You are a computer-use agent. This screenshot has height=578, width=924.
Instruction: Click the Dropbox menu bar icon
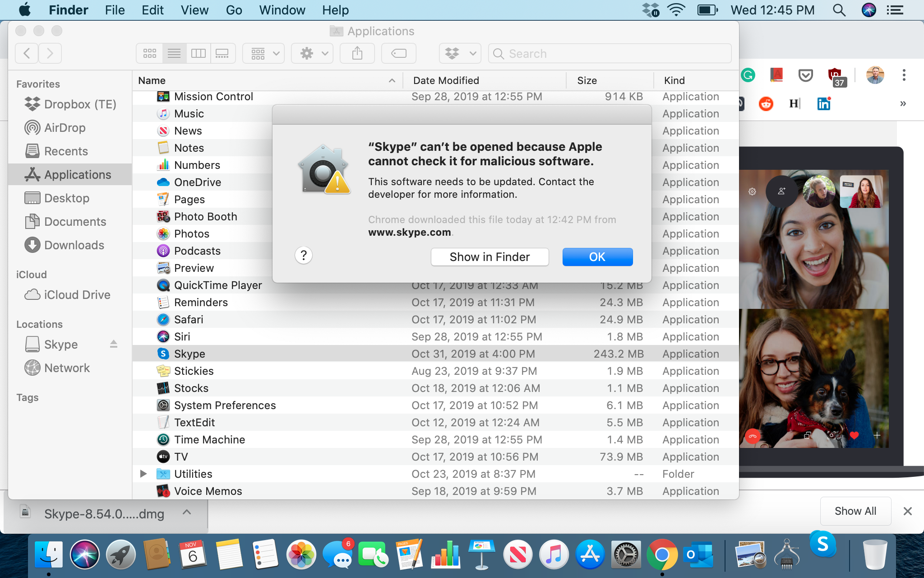tap(651, 10)
